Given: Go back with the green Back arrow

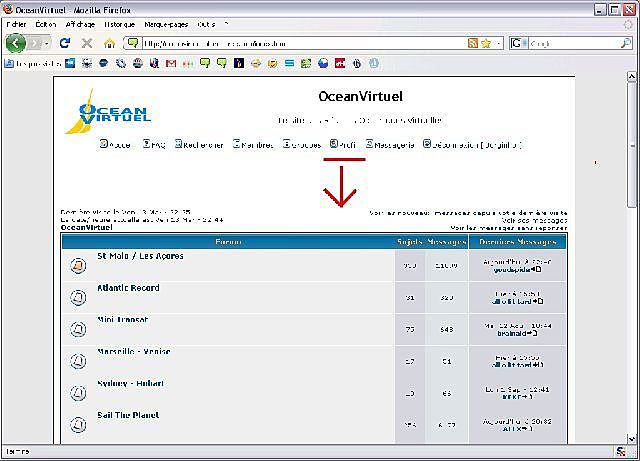Looking at the screenshot, I should pos(16,43).
